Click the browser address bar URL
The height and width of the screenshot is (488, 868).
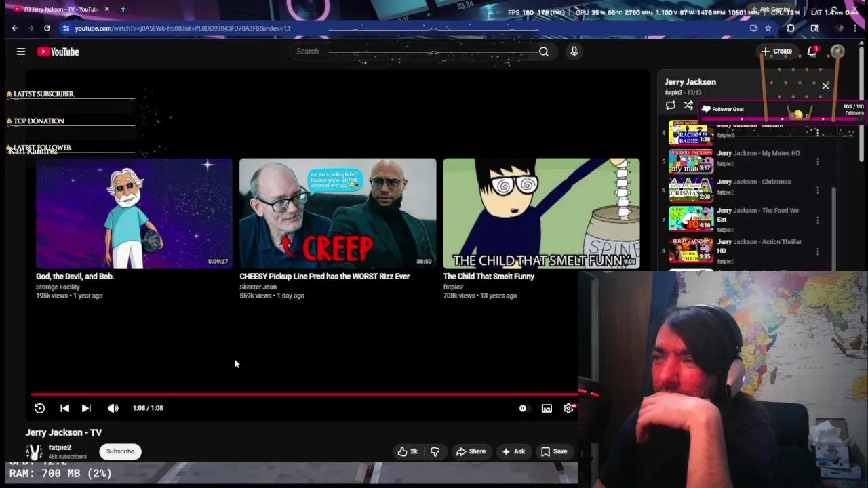click(x=182, y=28)
